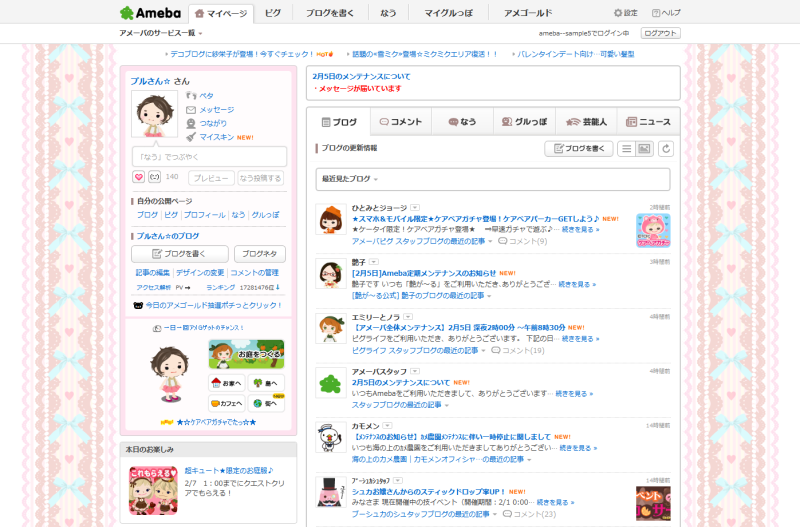
Task: Click アメーバスタッフ clover avatar
Action: pos(331,383)
